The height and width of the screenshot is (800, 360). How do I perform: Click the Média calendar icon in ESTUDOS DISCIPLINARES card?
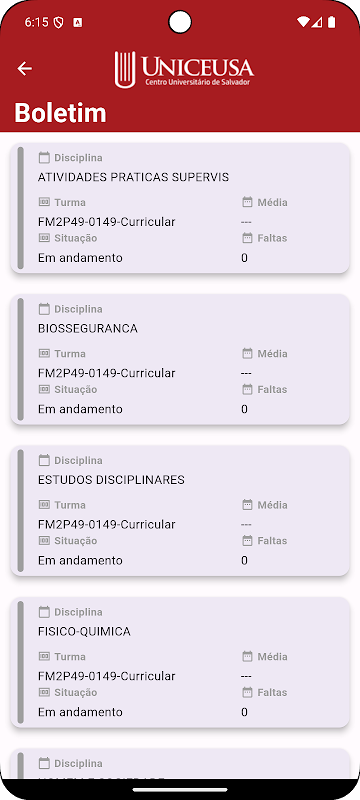(x=247, y=505)
